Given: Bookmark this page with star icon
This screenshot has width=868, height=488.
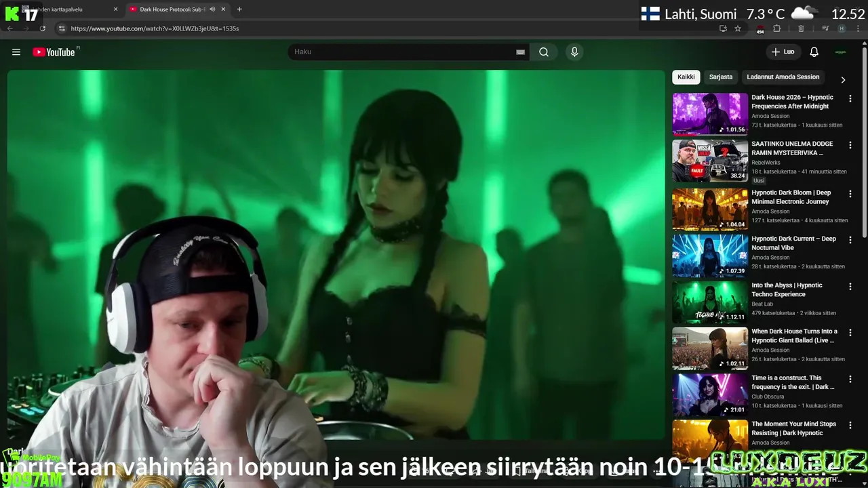Looking at the screenshot, I should 738,28.
